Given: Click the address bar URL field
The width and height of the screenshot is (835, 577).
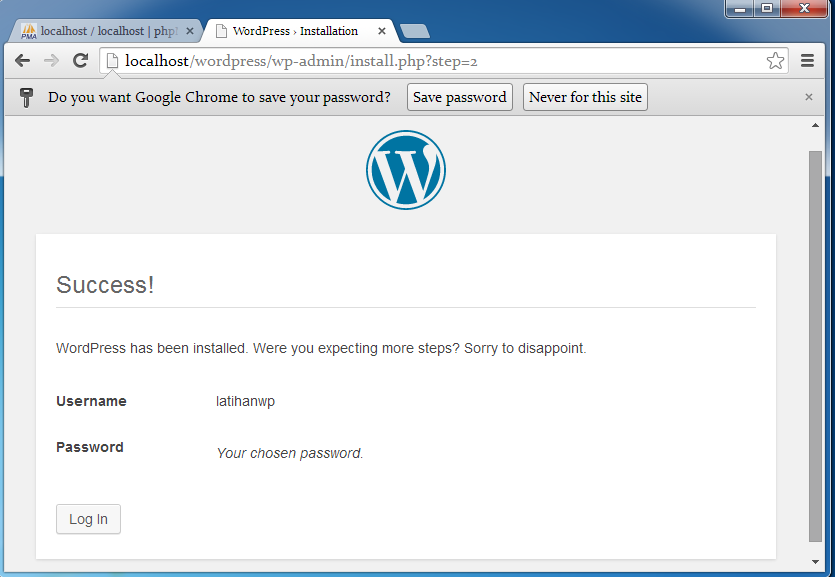Looking at the screenshot, I should pyautogui.click(x=440, y=61).
